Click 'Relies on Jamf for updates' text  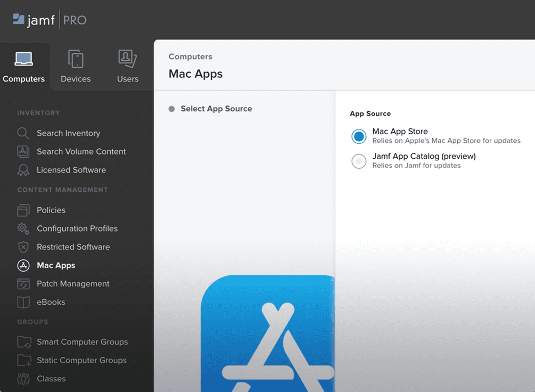(416, 166)
